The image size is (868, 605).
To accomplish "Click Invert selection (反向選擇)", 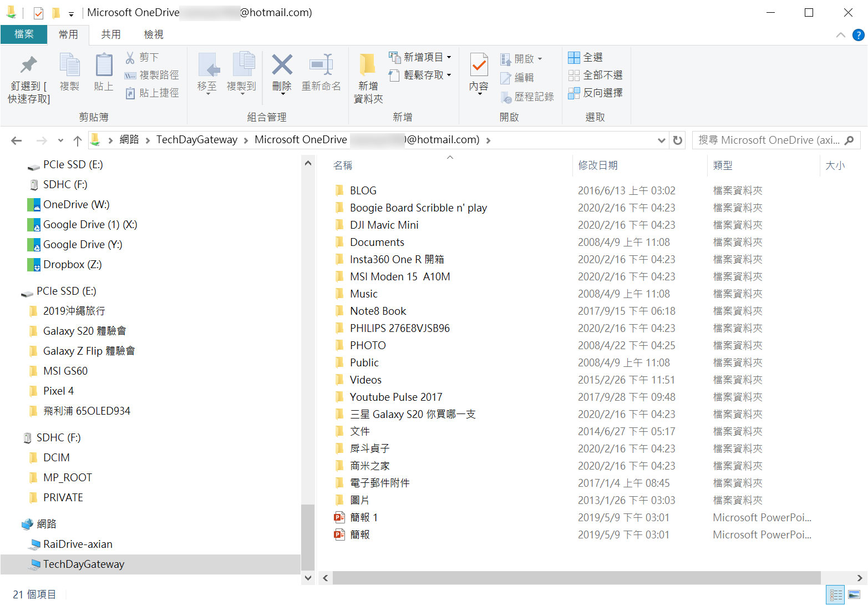I will pyautogui.click(x=595, y=93).
